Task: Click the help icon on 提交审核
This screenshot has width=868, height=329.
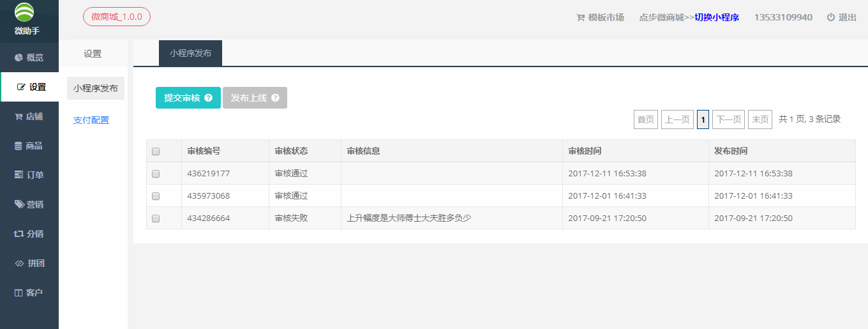Action: click(x=208, y=98)
